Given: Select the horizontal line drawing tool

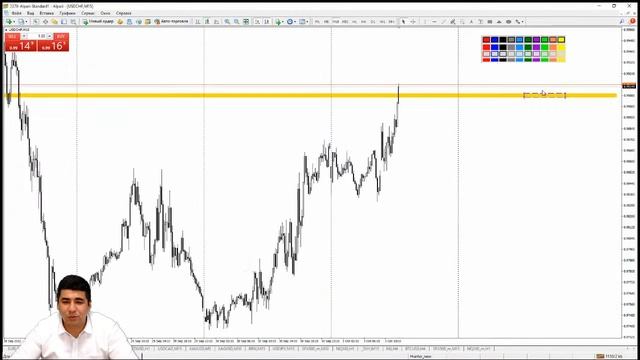Looking at the screenshot, I should coord(434,22).
